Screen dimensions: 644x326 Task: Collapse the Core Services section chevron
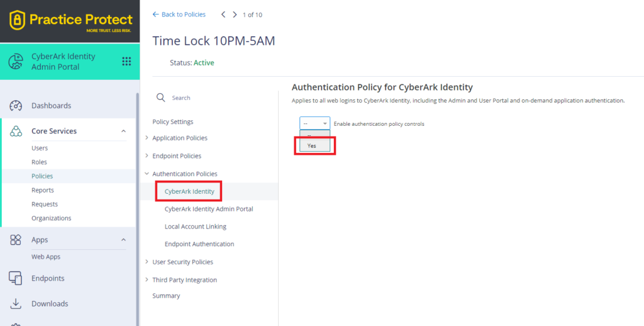[124, 131]
